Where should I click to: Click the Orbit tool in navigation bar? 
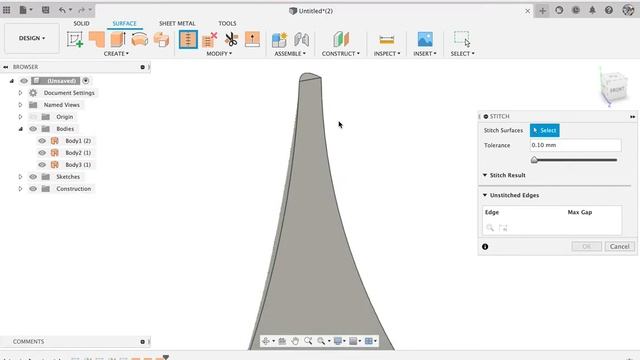pyautogui.click(x=266, y=341)
